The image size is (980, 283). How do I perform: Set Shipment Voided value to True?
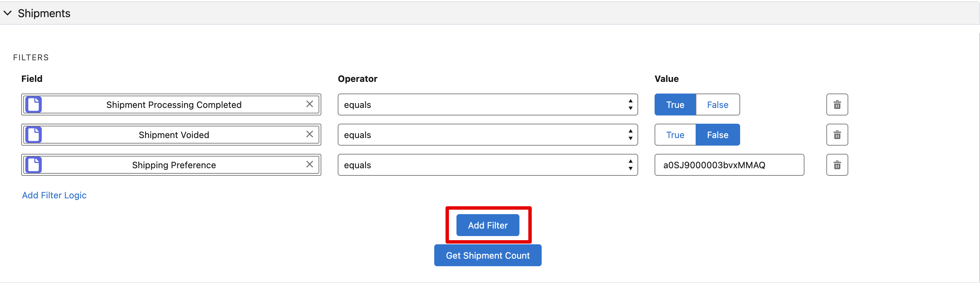675,134
